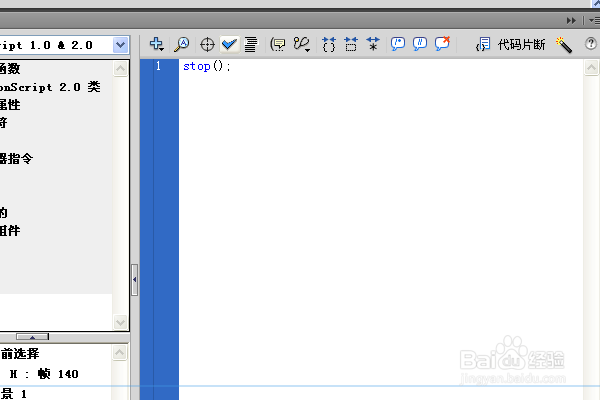Collapse panel with double arrow icon

point(571,20)
